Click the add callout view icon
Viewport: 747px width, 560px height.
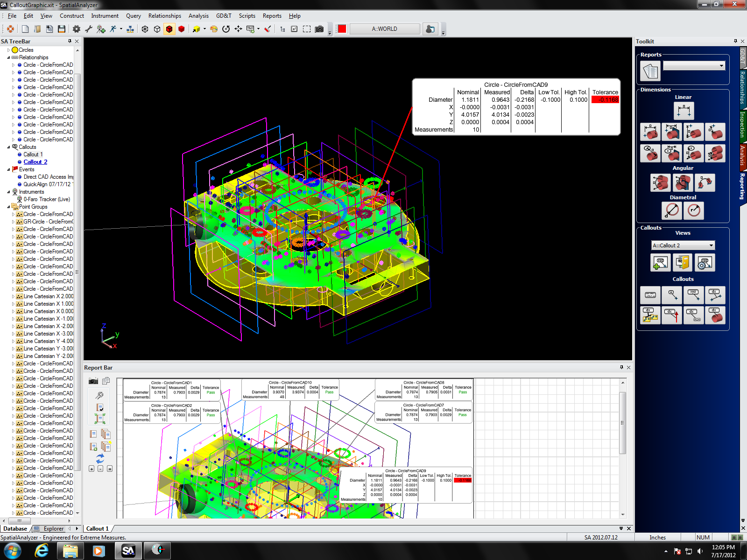(660, 263)
